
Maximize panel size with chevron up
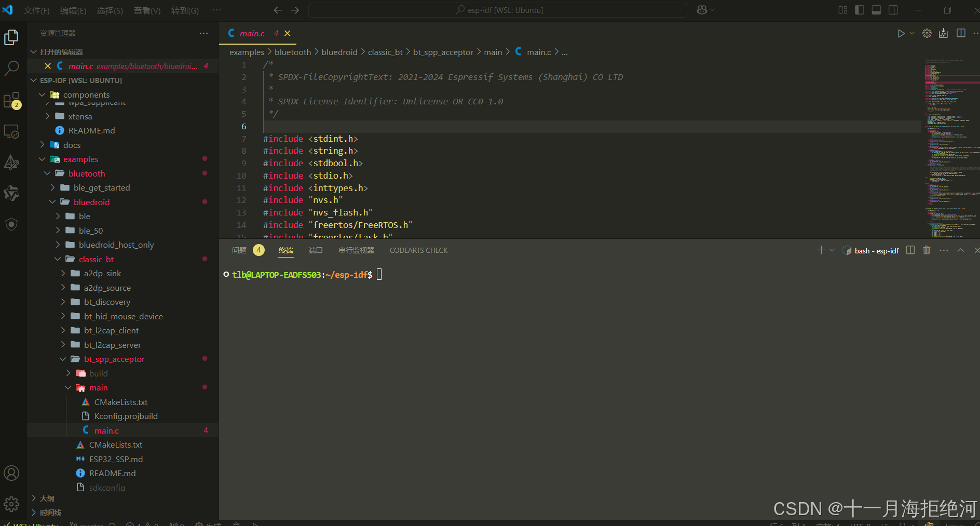[961, 250]
